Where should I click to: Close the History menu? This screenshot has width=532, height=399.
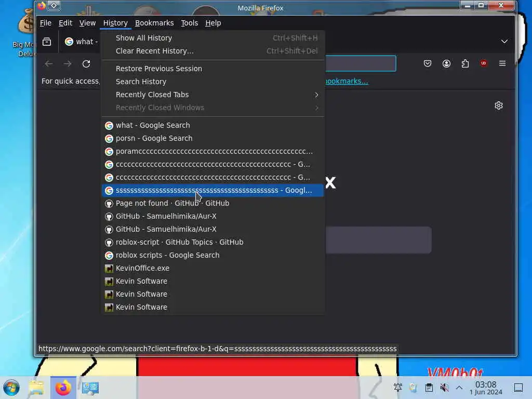click(115, 23)
